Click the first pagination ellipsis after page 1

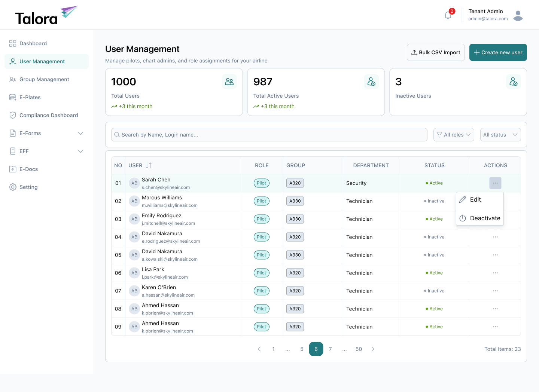[x=287, y=349]
